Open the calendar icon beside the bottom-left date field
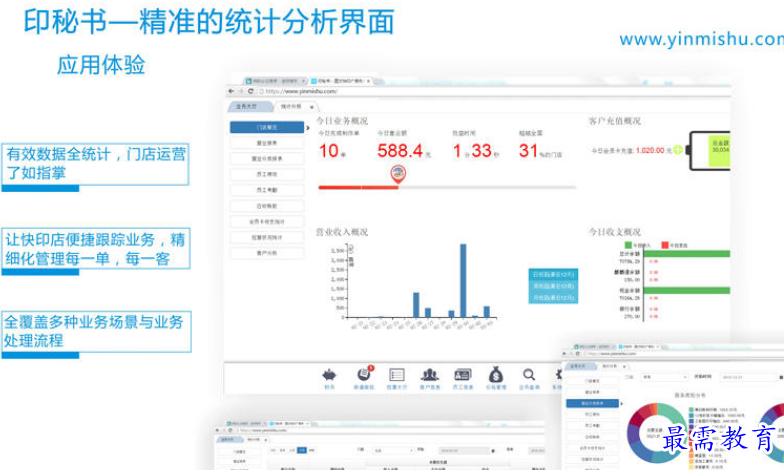Image resolution: width=784 pixels, height=470 pixels. 493,450
